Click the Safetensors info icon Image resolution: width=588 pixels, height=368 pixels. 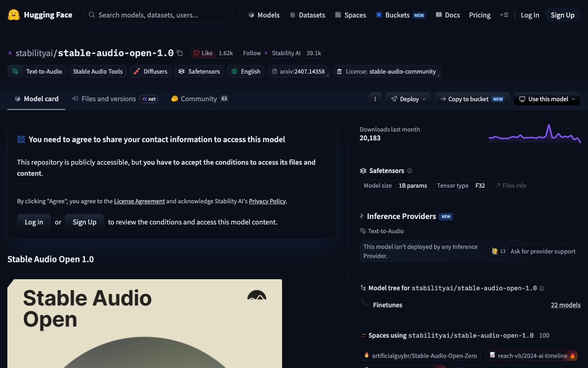coord(410,171)
